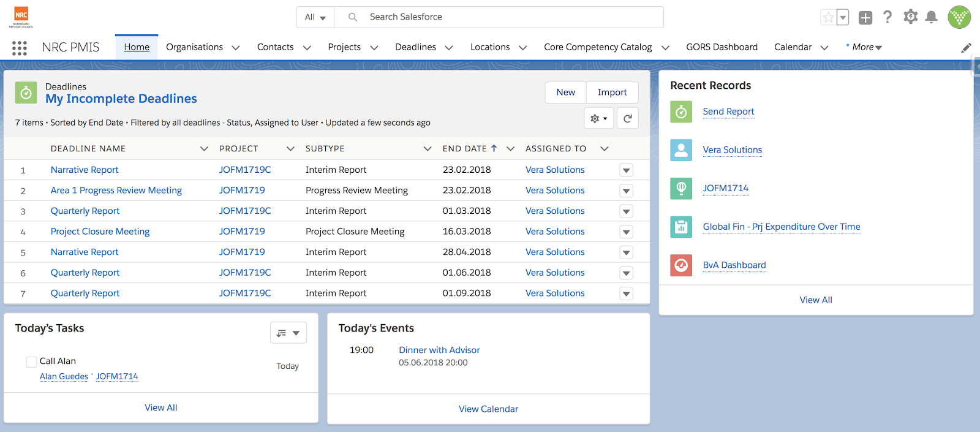The width and height of the screenshot is (980, 432).
Task: Click the BvA Dashboard icon
Action: 681,265
